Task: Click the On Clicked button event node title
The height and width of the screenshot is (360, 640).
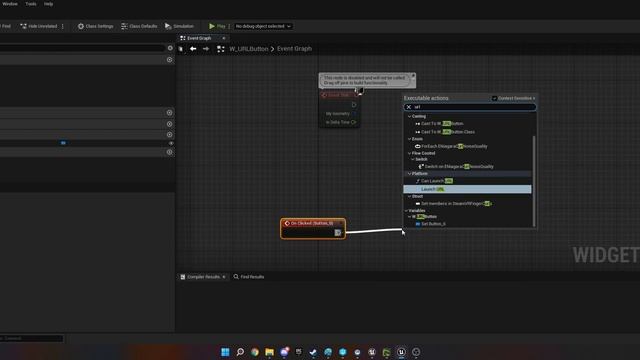Action: (x=312, y=223)
